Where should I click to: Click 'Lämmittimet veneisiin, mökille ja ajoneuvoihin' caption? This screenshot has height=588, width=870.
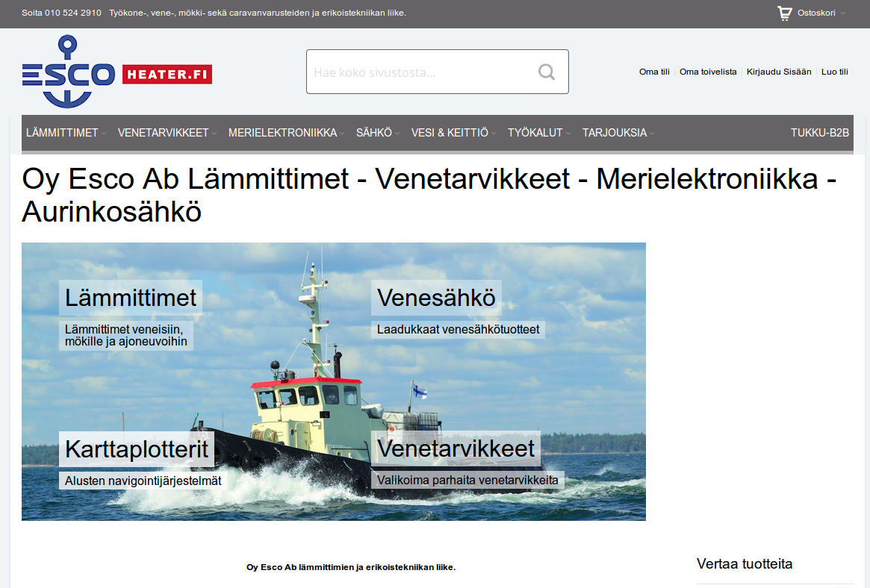point(126,335)
